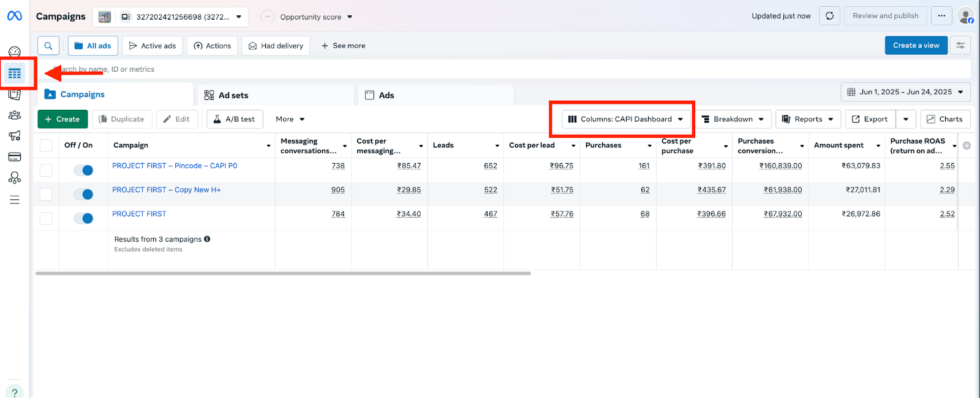Click the refresh data icon

[829, 16]
